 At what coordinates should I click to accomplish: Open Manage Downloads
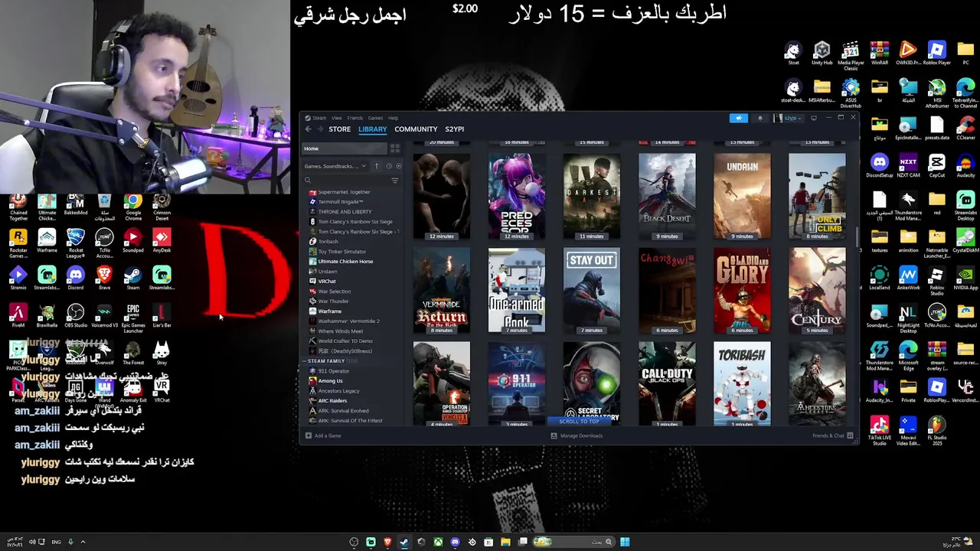577,436
